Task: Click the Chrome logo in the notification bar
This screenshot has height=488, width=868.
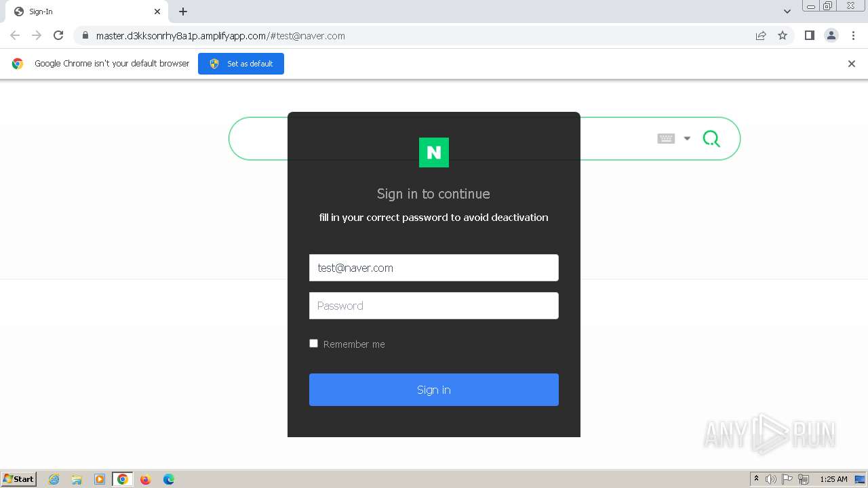Action: click(x=18, y=64)
